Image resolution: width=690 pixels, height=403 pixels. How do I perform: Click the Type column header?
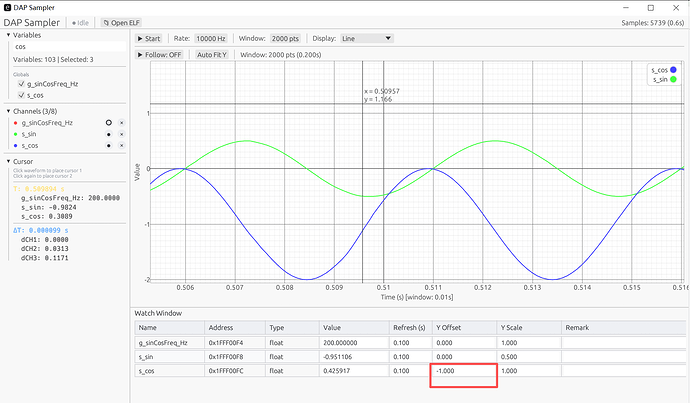pos(292,327)
